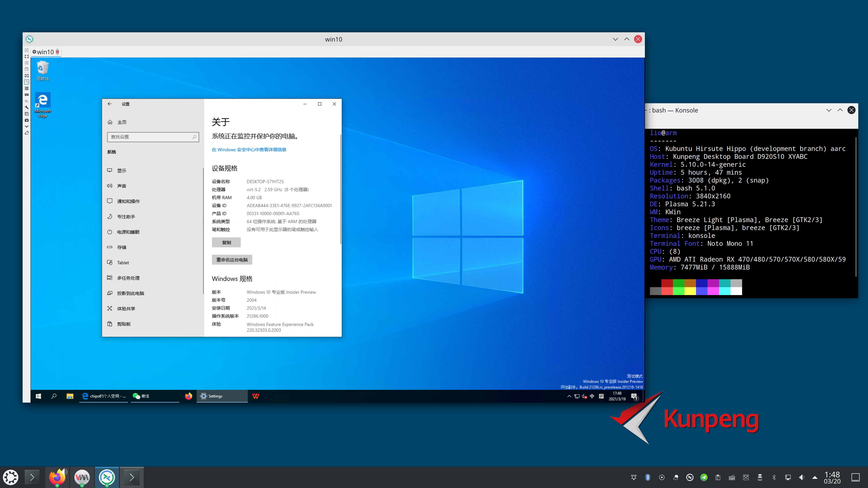
Task: Select 投影到此电脑 in Settings sidebar
Action: (153, 293)
